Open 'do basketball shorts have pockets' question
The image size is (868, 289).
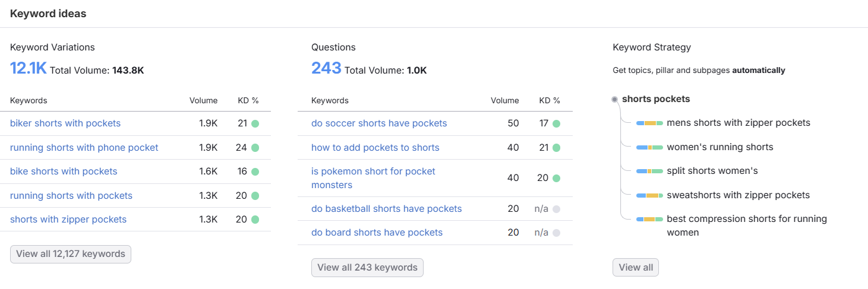click(387, 209)
